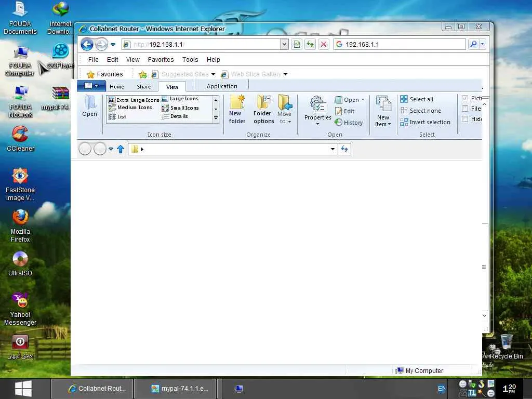
Task: Choose Medium Icons view
Action: coord(130,108)
